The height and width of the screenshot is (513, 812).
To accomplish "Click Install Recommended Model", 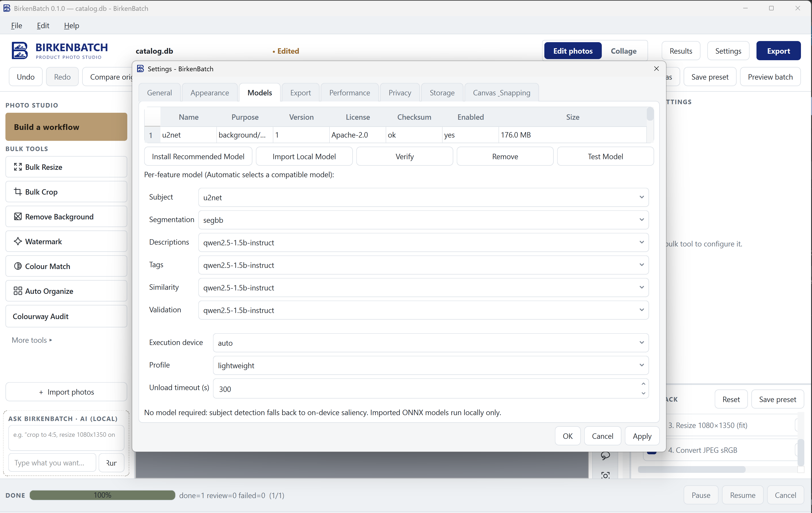I will click(198, 157).
